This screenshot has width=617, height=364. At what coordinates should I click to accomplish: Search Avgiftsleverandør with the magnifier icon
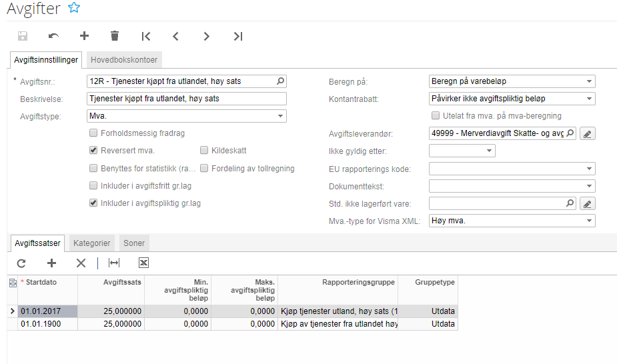coord(570,133)
